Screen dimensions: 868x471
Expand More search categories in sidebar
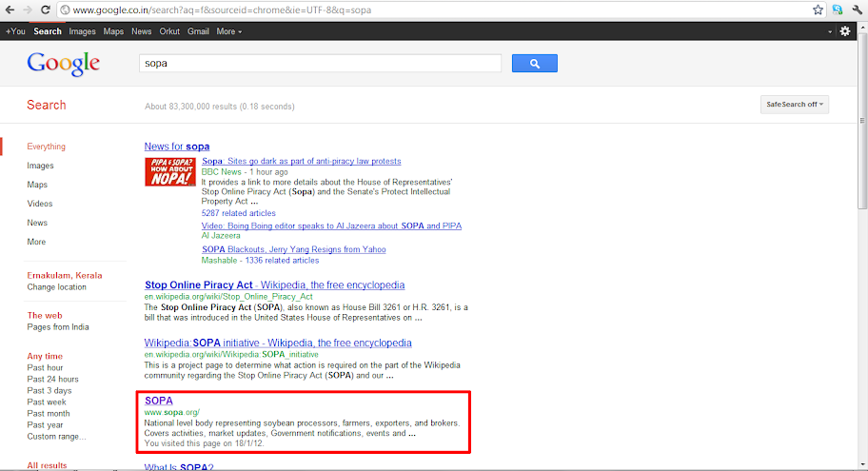pos(36,242)
